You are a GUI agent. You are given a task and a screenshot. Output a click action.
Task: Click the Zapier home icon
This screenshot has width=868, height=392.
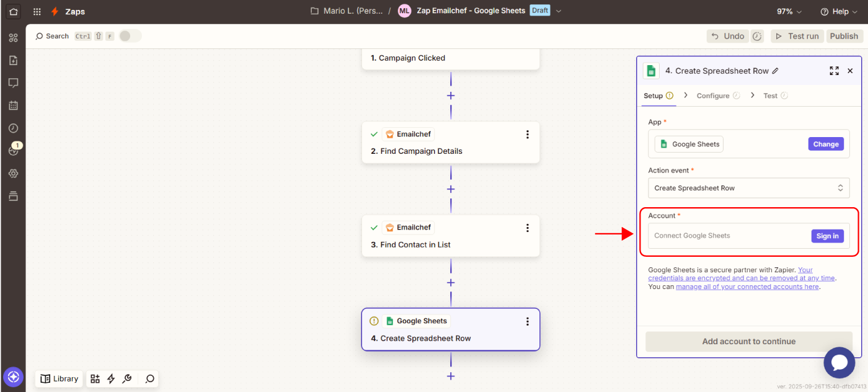pos(13,11)
